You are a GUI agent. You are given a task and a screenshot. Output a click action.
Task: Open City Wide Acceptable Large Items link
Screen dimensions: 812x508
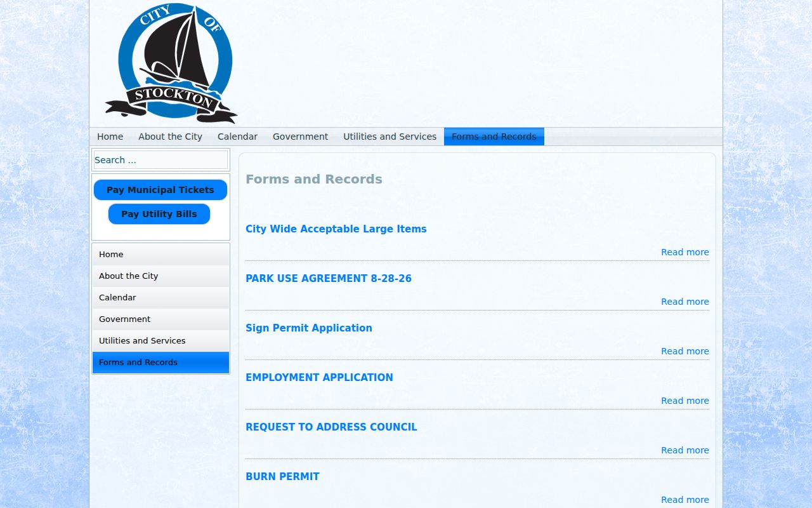[336, 229]
